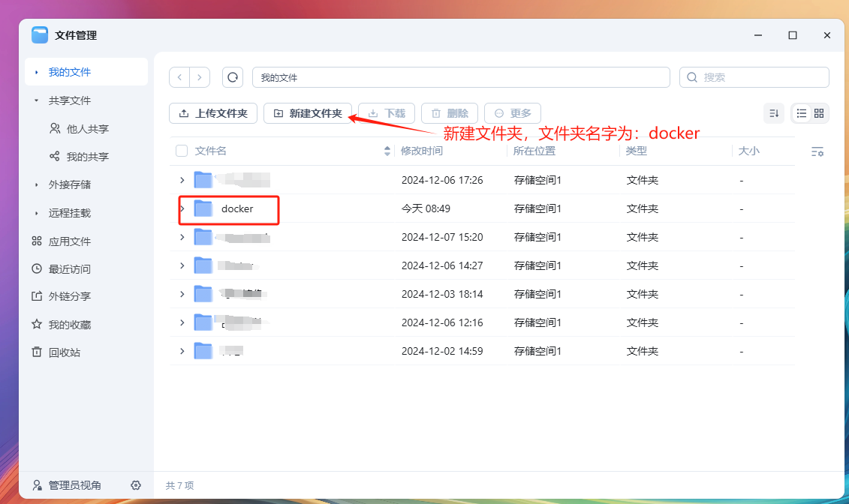Sort by the 修改时间 column header
Viewport: 849px width, 504px height.
(x=422, y=151)
